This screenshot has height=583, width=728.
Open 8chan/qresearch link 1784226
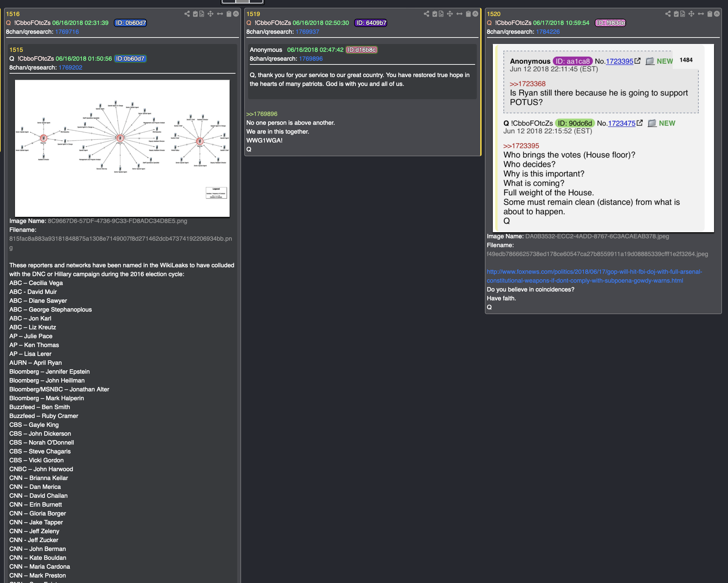coord(548,32)
